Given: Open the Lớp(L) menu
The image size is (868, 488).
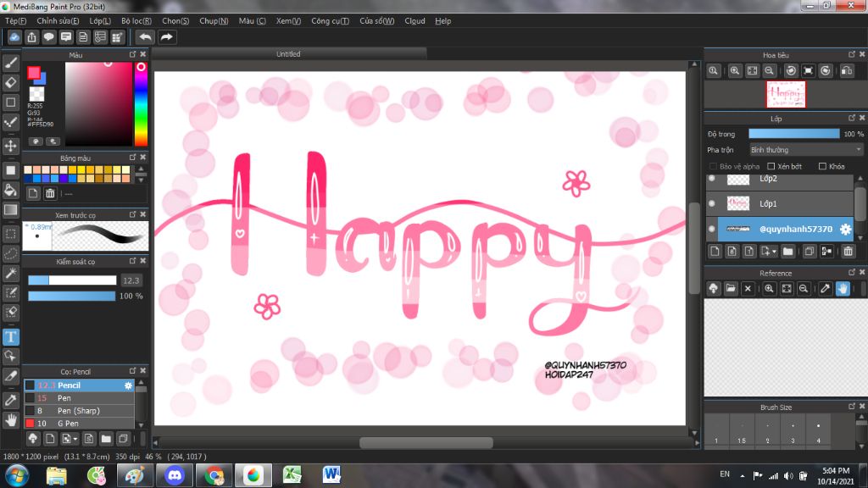Looking at the screenshot, I should [x=100, y=21].
